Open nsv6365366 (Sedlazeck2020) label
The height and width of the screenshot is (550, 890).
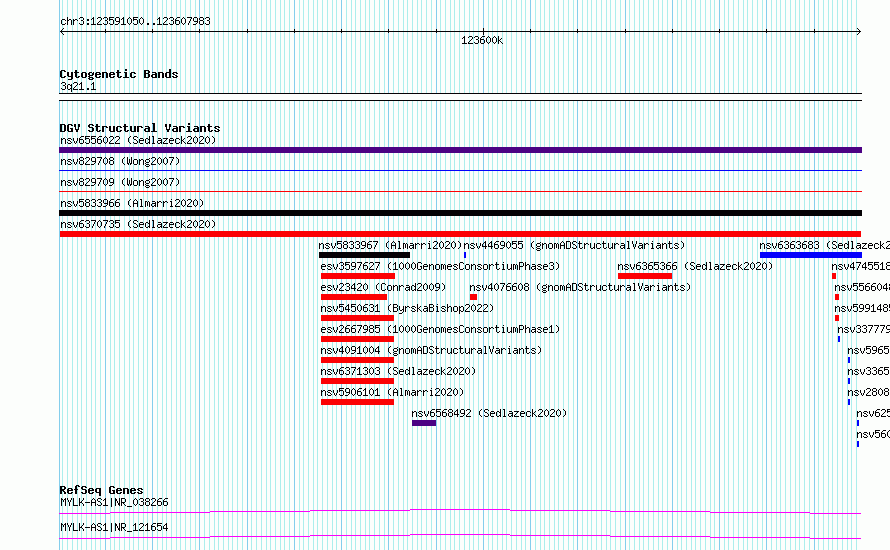[x=695, y=266]
